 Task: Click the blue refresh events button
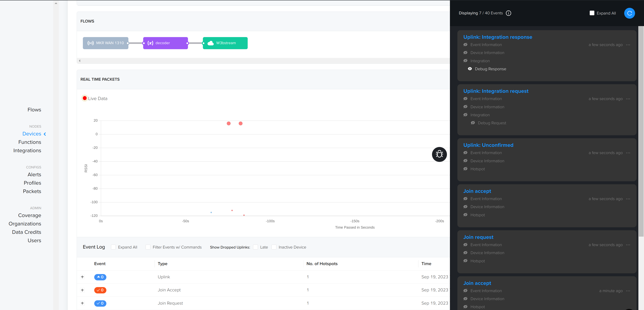(629, 13)
